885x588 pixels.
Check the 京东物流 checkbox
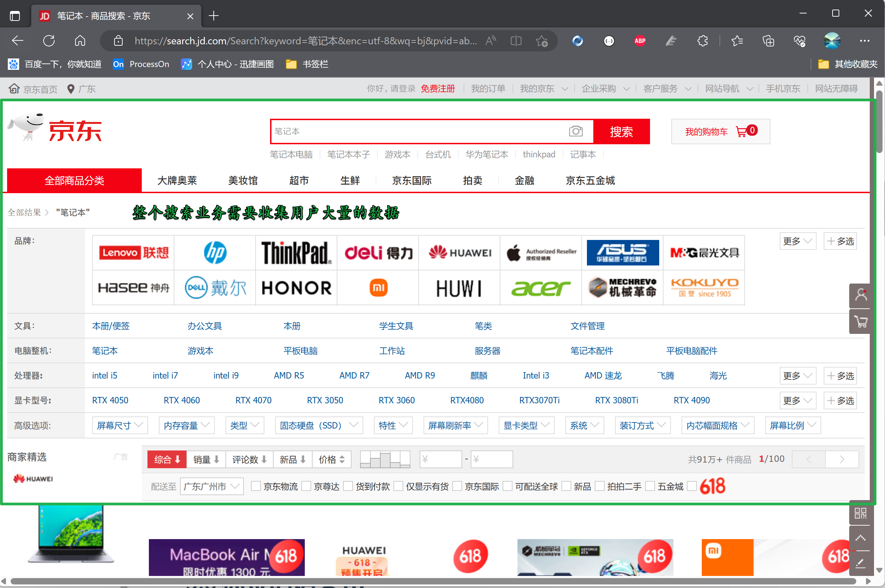256,486
